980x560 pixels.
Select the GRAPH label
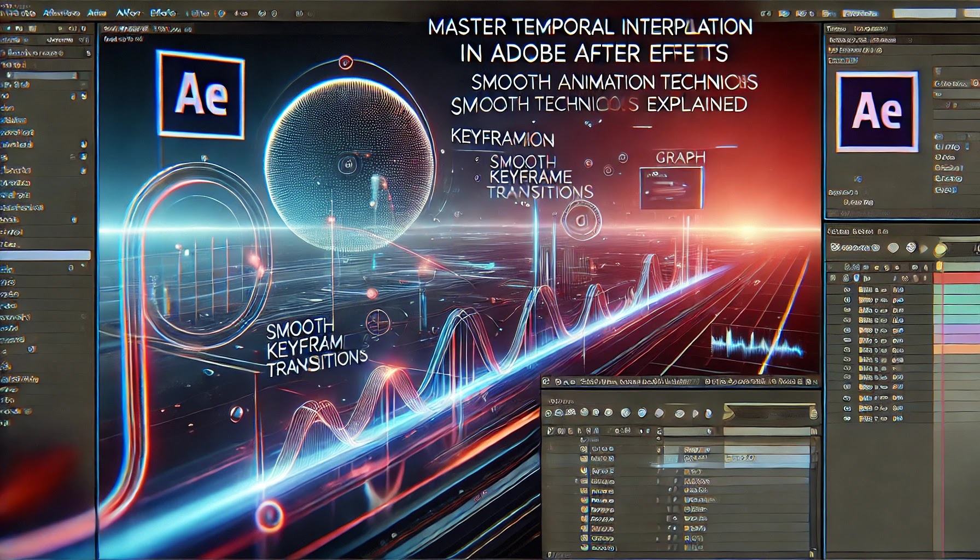(680, 157)
